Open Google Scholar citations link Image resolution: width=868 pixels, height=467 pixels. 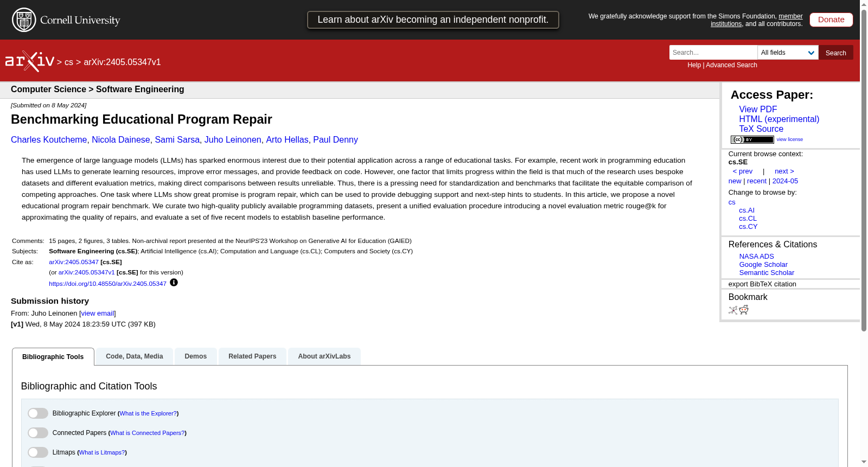click(x=763, y=265)
